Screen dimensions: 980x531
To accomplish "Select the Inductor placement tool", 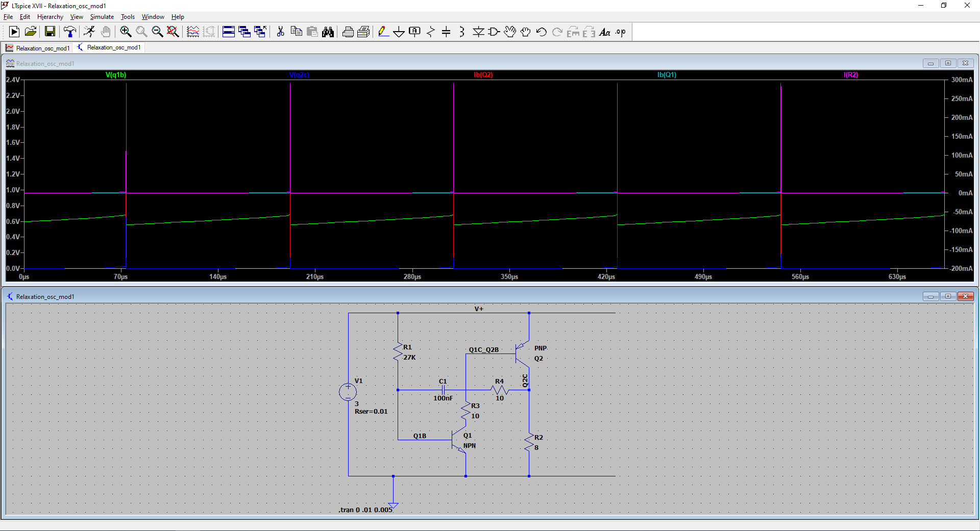I will click(462, 32).
